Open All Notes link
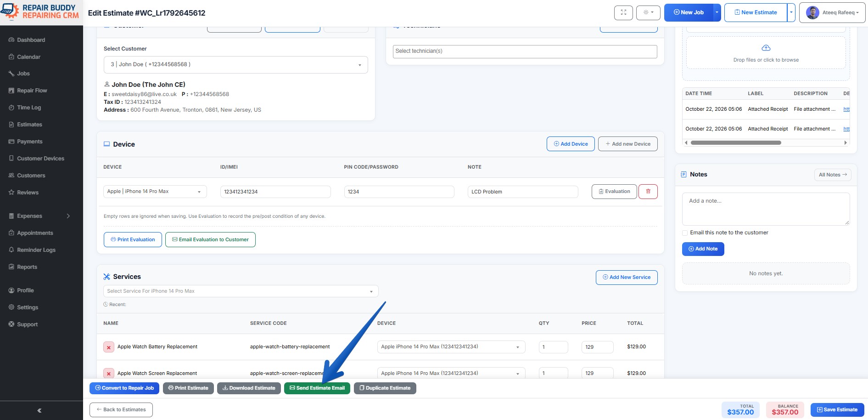Screen dimensions: 868x420 click(833, 175)
